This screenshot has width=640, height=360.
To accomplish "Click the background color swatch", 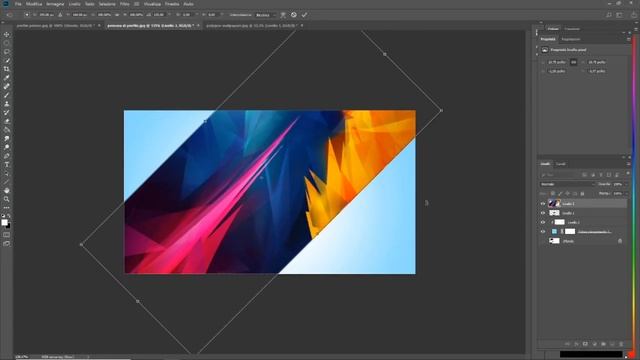I will pyautogui.click(x=8, y=225).
